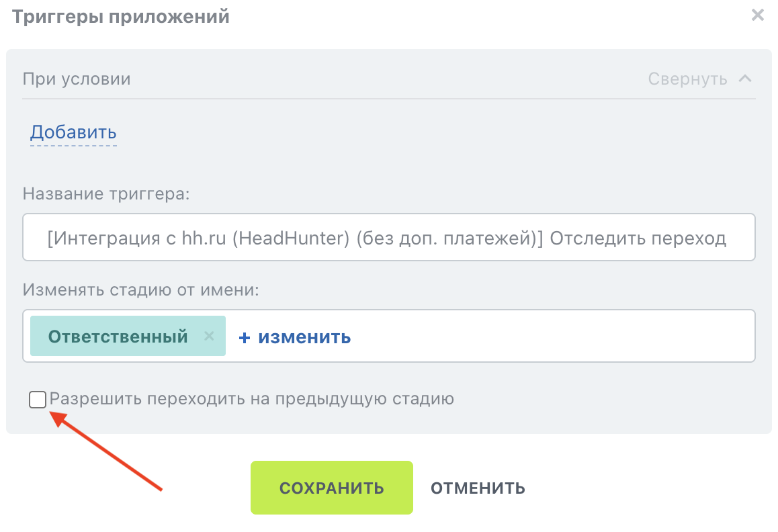Click the Добавить condition link

(73, 132)
